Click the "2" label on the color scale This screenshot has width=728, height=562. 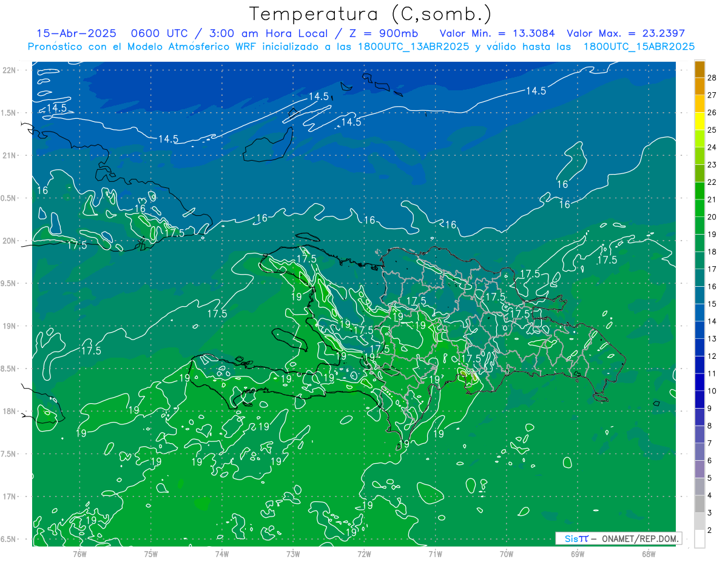[x=710, y=530]
